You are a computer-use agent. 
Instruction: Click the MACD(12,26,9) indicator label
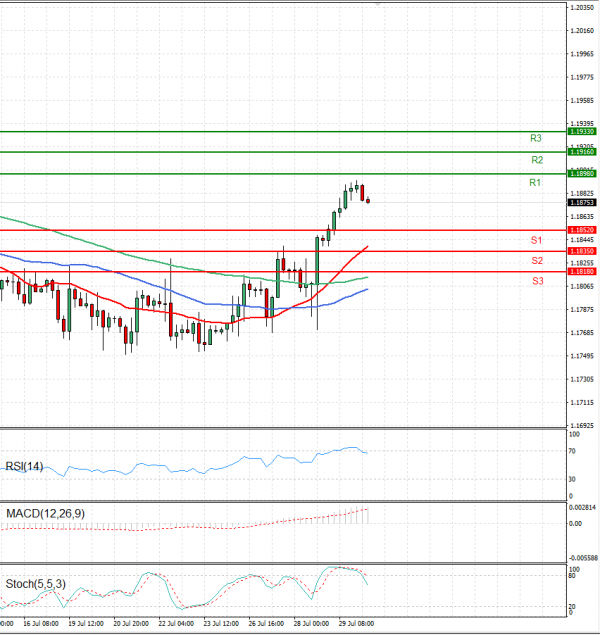45,514
